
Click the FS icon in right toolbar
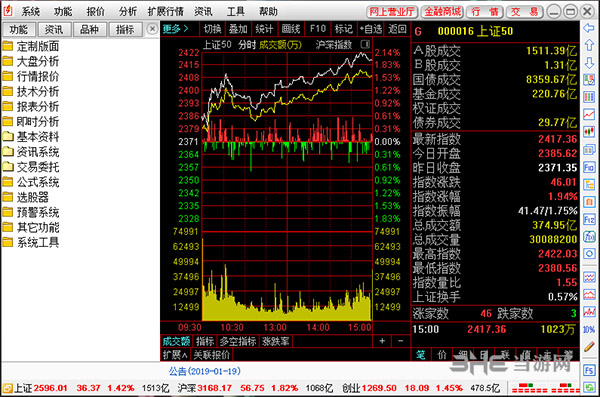tap(589, 370)
